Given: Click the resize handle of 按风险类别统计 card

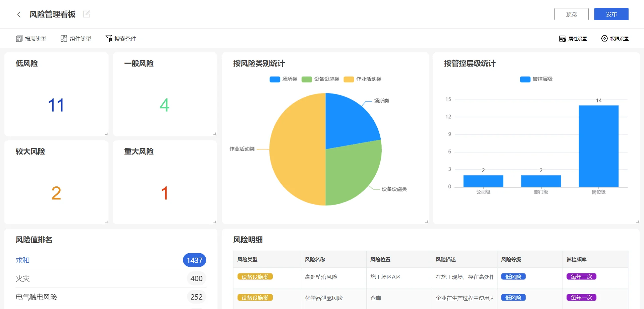Looking at the screenshot, I should coord(426,222).
